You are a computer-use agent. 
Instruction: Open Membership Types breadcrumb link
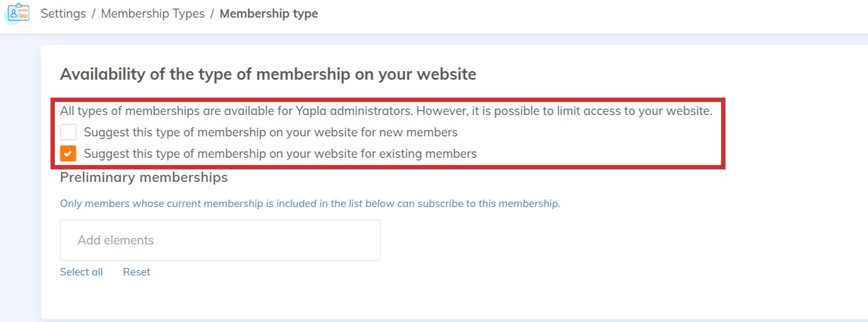tap(153, 13)
